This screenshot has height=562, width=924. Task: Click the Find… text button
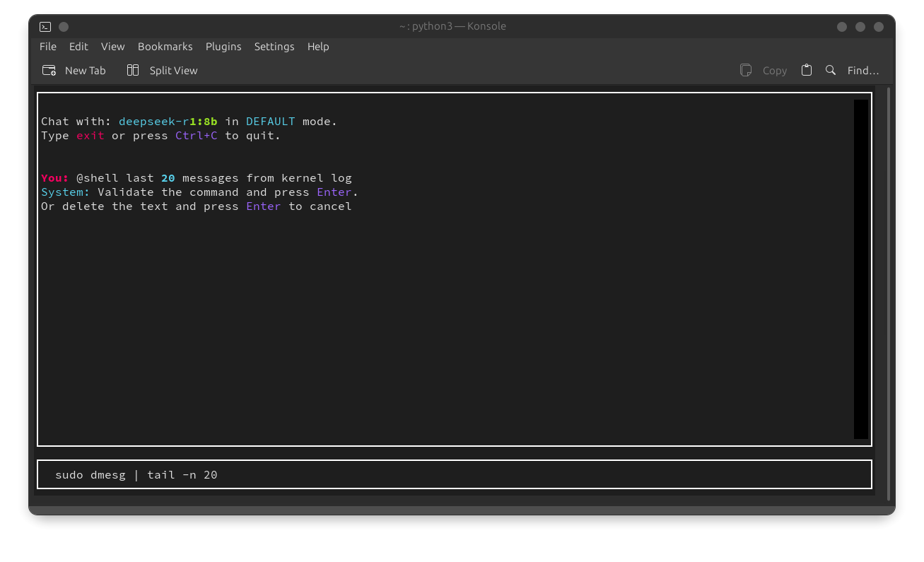(863, 71)
